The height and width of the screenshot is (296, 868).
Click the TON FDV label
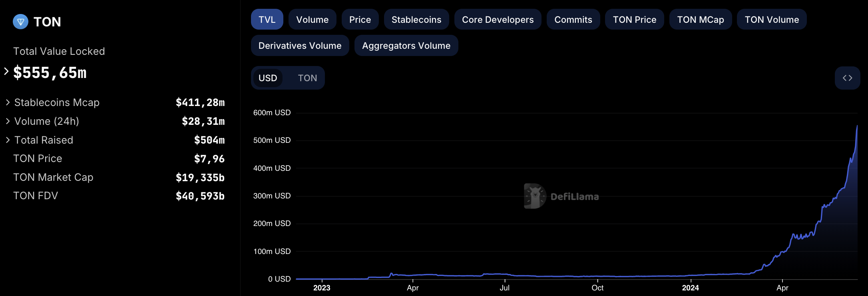click(36, 196)
